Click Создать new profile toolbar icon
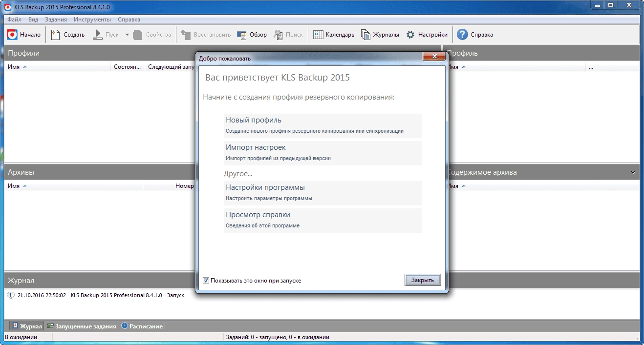The image size is (644, 345). pyautogui.click(x=55, y=35)
